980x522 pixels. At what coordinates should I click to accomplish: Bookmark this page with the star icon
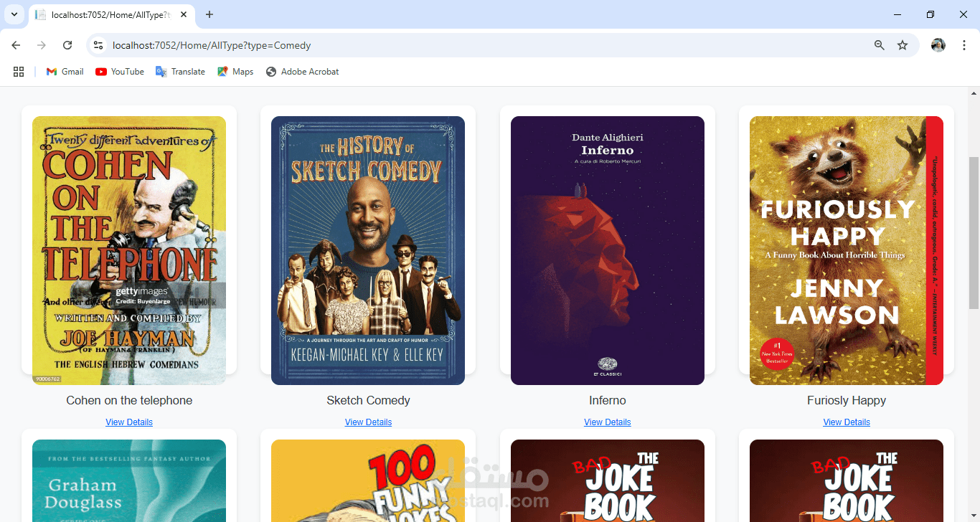coord(903,45)
